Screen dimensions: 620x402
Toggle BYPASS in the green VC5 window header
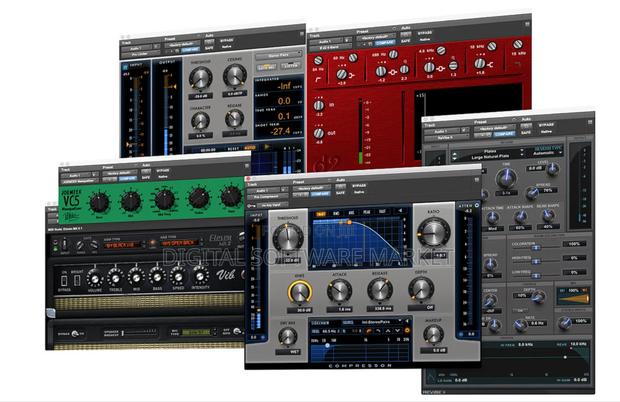(x=163, y=170)
